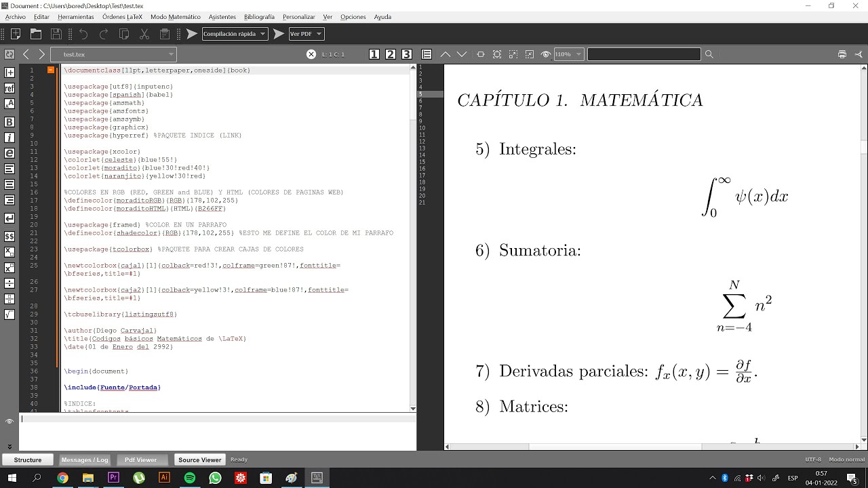868x488 pixels.
Task: Close the test.tex document with X
Action: pos(311,54)
